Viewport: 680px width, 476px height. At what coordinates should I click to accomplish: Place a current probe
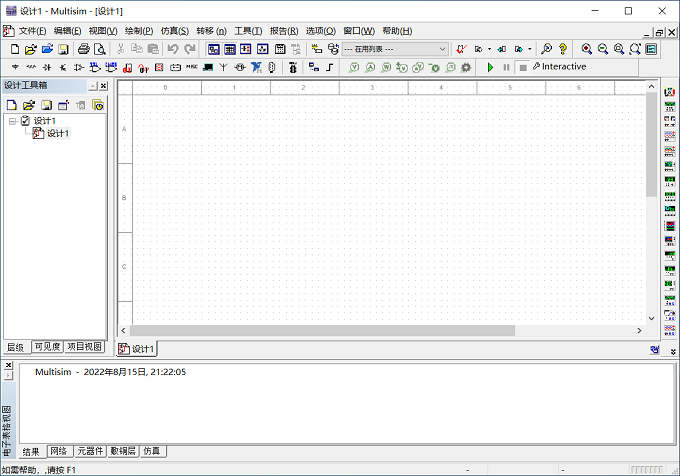tap(370, 67)
